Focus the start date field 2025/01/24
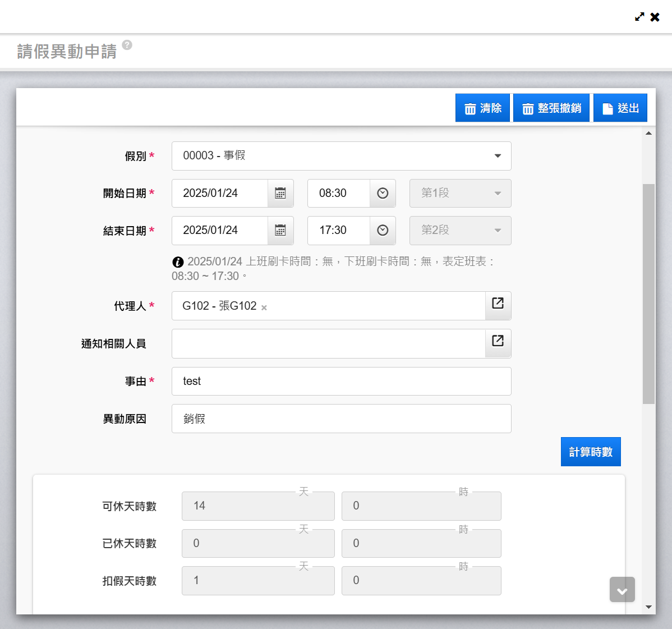The width and height of the screenshot is (672, 629). coord(220,194)
